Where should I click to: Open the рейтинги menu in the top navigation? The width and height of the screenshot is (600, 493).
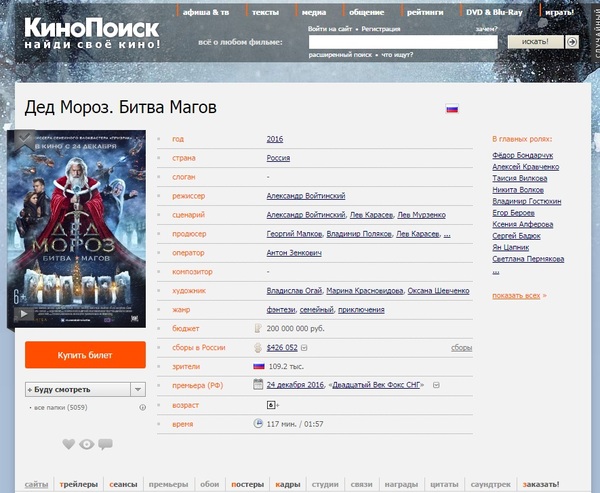point(424,11)
